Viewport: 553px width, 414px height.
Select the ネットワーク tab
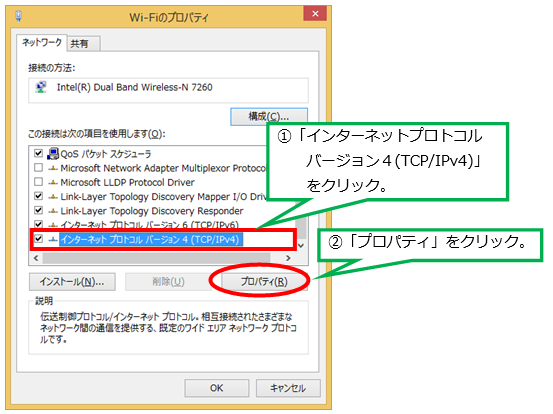point(42,43)
